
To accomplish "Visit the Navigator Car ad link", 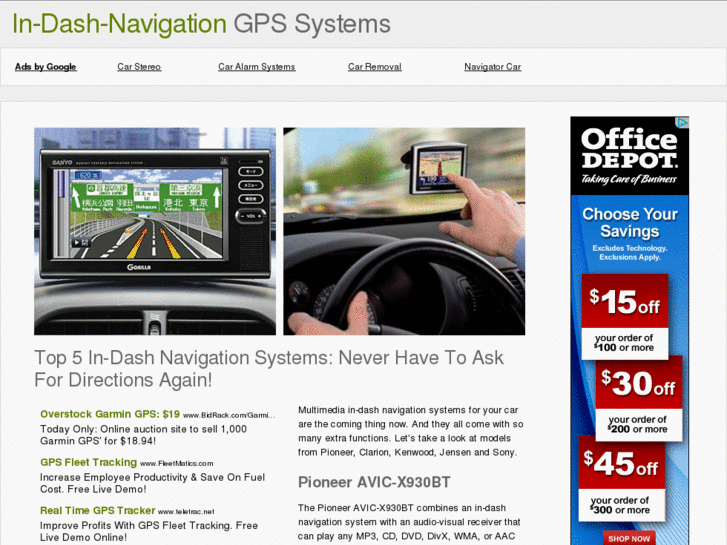I will pyautogui.click(x=492, y=67).
